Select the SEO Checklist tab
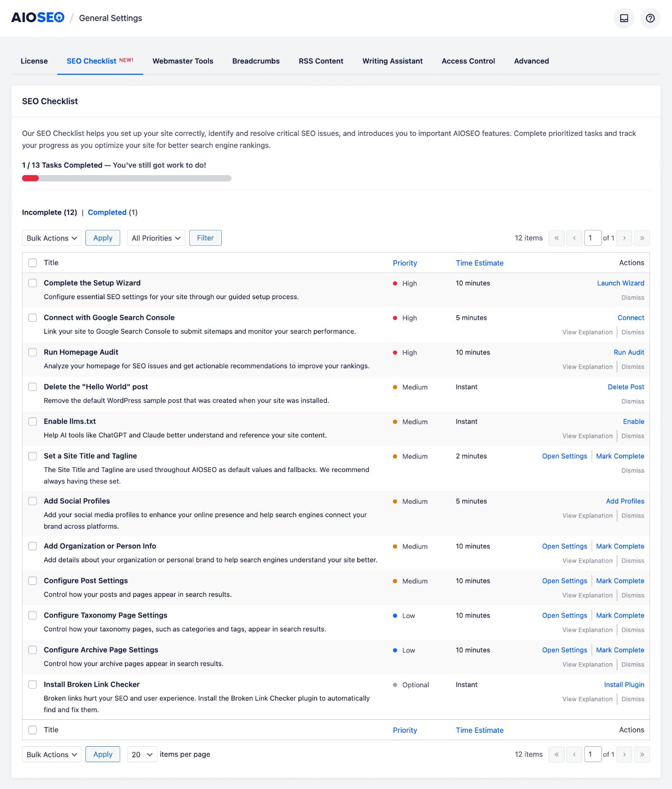Image resolution: width=672 pixels, height=789 pixels. coord(100,61)
